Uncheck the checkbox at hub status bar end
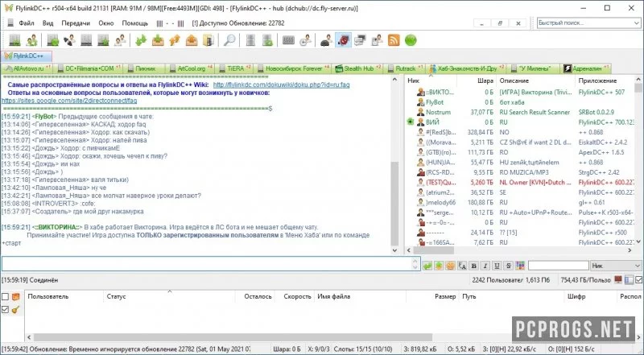644x355 pixels. (x=638, y=280)
